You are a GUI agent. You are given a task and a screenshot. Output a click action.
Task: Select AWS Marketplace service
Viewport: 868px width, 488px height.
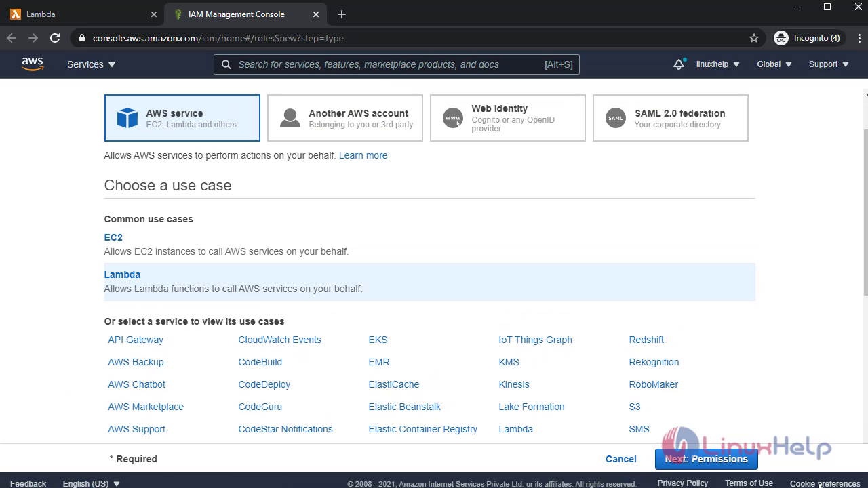coord(146,407)
